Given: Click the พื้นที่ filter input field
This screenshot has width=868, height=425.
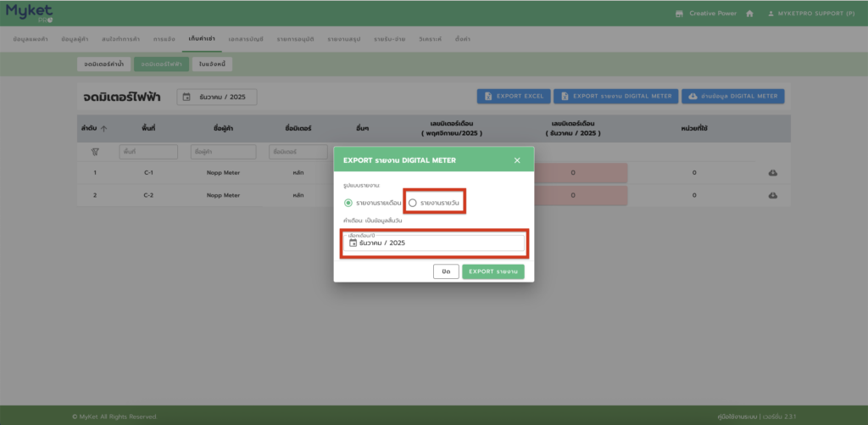Looking at the screenshot, I should (148, 152).
